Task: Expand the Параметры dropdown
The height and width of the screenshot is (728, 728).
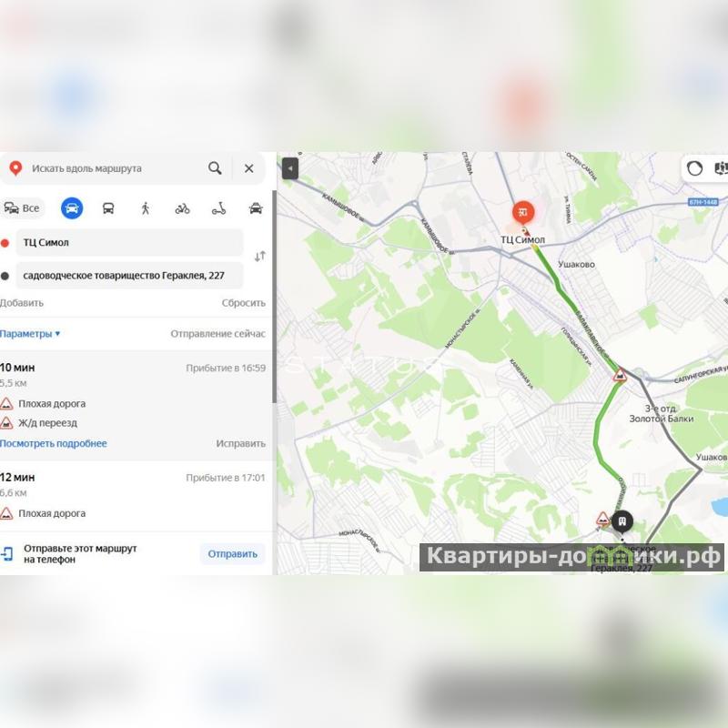Action: (x=30, y=334)
